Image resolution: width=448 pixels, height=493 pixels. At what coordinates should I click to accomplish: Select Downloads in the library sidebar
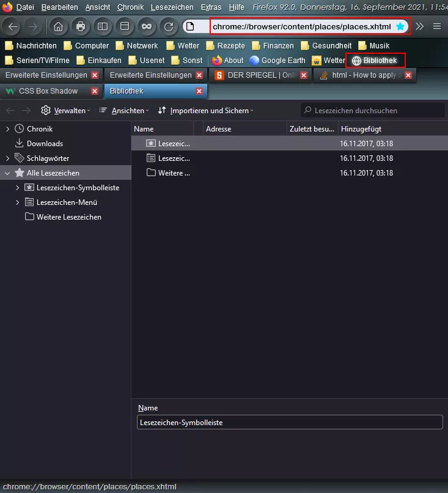click(45, 144)
